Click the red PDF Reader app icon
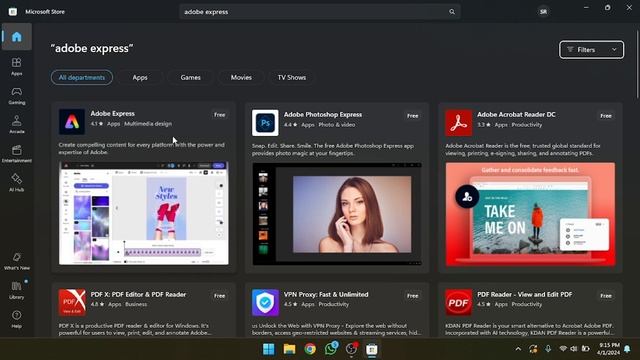640x360 pixels. click(458, 302)
